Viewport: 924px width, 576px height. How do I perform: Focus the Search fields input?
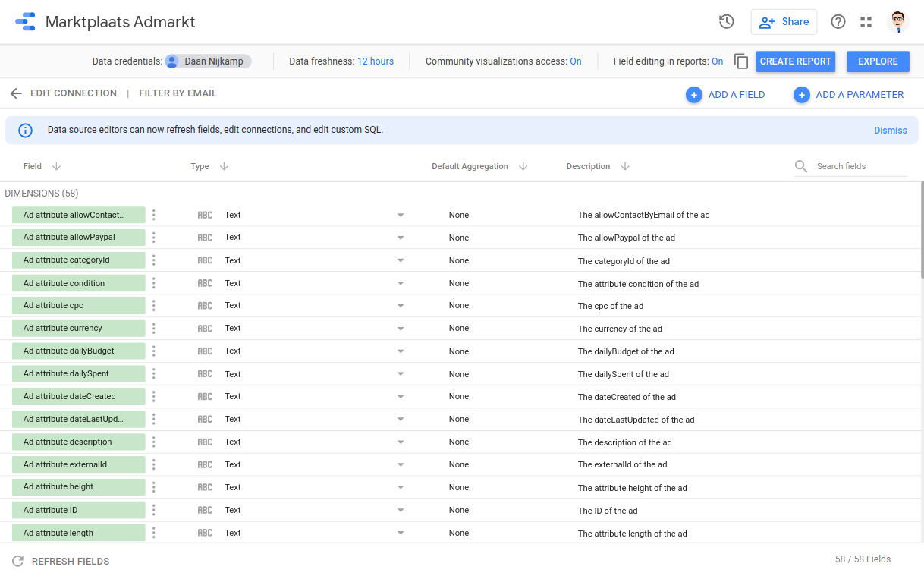pyautogui.click(x=861, y=166)
